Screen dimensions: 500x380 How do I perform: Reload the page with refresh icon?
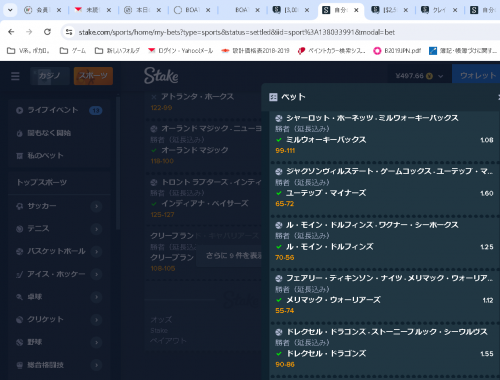point(47,32)
